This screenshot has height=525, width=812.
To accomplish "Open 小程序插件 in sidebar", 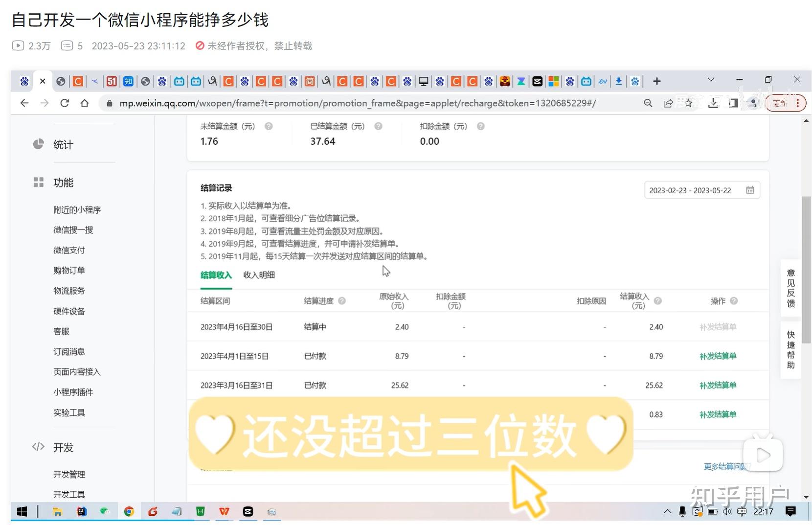I will [x=73, y=392].
